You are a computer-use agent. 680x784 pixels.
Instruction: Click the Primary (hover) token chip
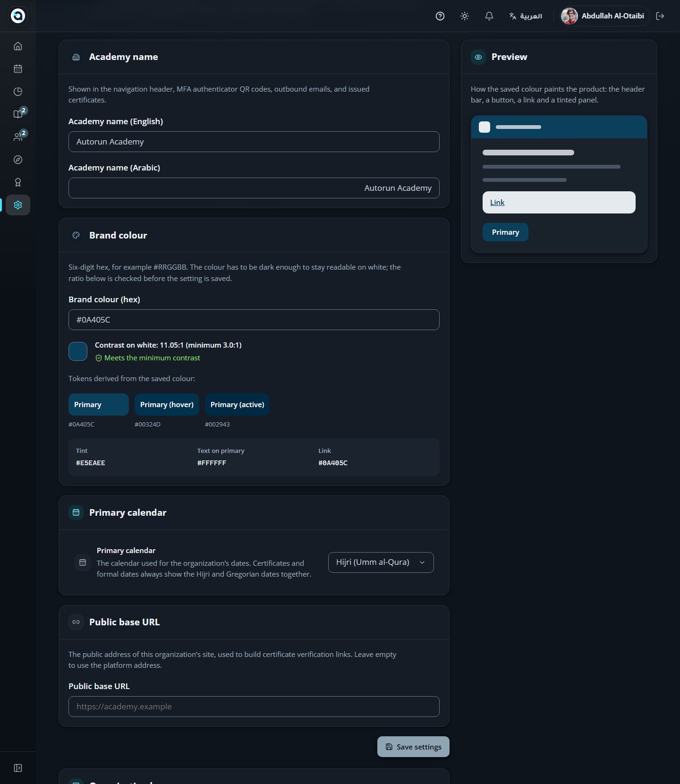click(x=167, y=405)
